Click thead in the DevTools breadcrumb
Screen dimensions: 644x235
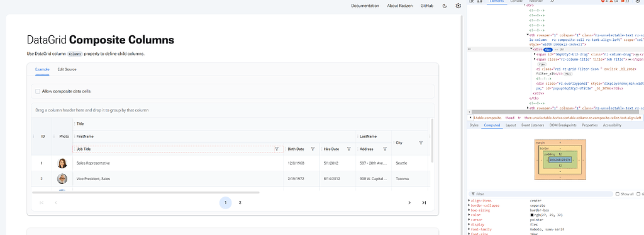tap(509, 118)
